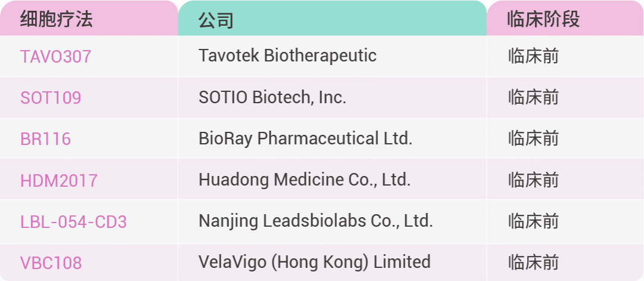The image size is (644, 281).
Task: Click the TAVO307 therapy link
Action: click(55, 57)
